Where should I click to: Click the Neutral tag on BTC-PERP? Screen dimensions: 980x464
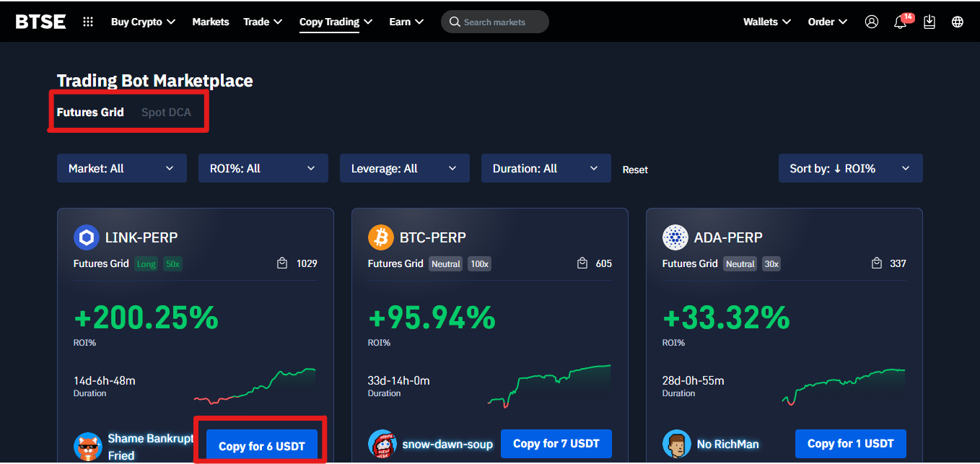pos(446,264)
